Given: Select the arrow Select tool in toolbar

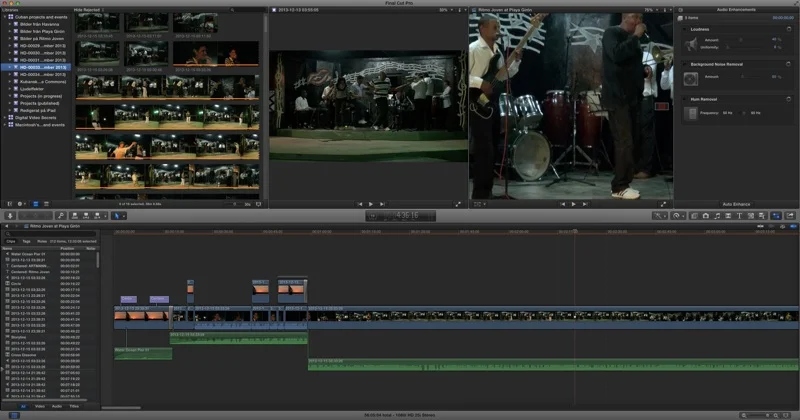Looking at the screenshot, I should pos(117,216).
